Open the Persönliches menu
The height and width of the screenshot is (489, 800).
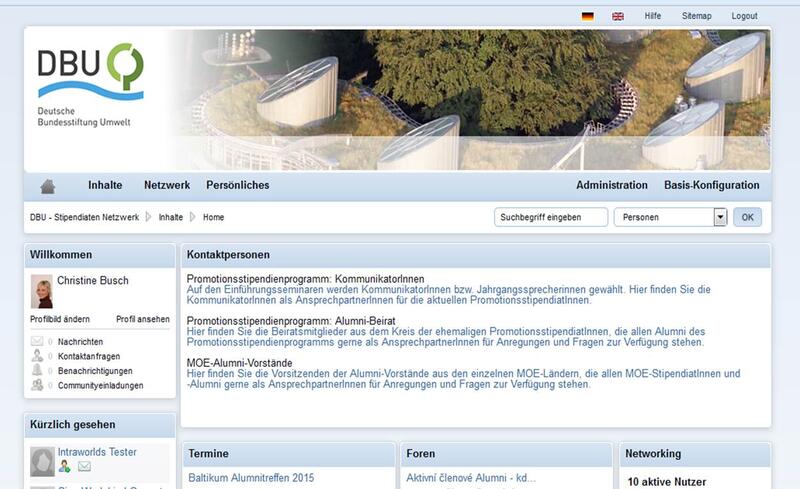[237, 185]
